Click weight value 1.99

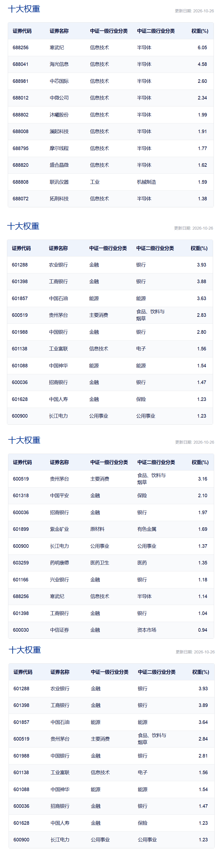(x=202, y=115)
